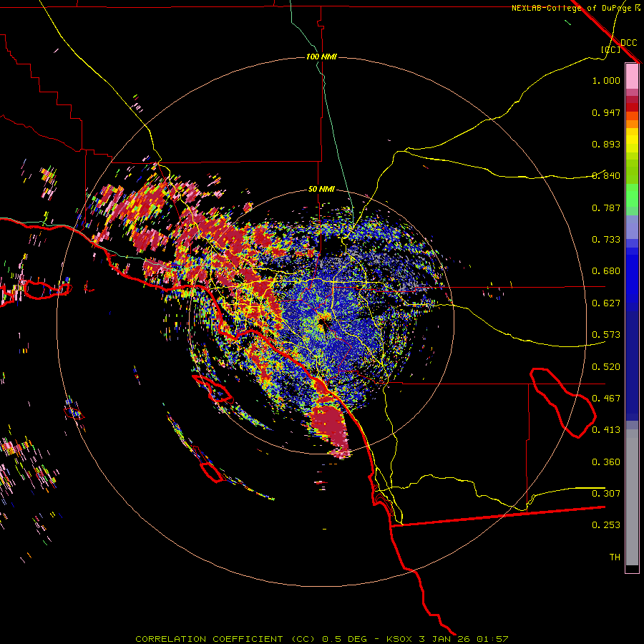Click the DCC label above the color scale
This screenshot has width=644, height=644.
(629, 43)
